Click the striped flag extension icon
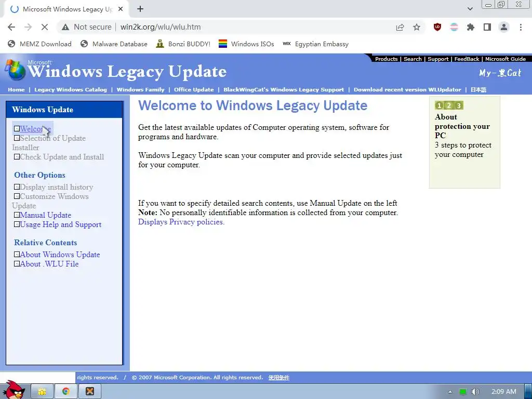 click(454, 27)
